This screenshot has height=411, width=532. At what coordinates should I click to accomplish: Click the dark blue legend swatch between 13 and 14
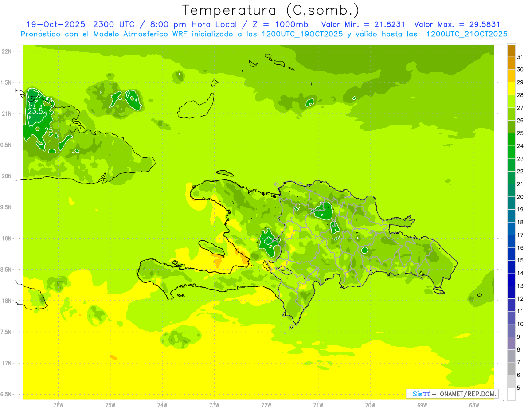tap(511, 279)
